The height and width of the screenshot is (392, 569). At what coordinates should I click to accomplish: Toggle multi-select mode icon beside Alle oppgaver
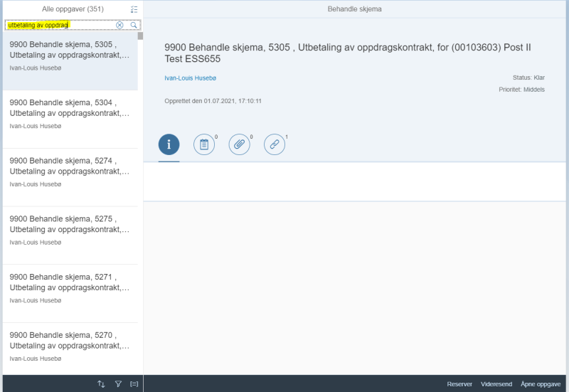click(x=134, y=9)
